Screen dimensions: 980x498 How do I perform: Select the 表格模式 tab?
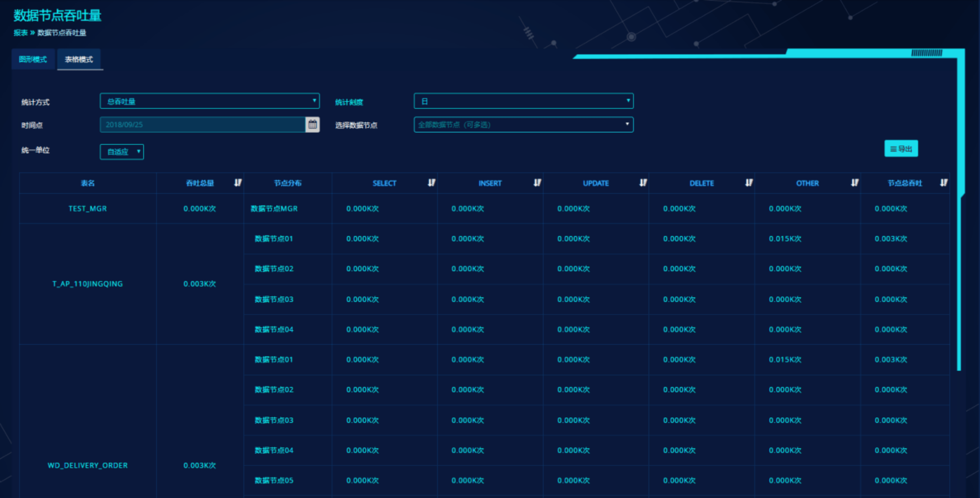pos(79,59)
